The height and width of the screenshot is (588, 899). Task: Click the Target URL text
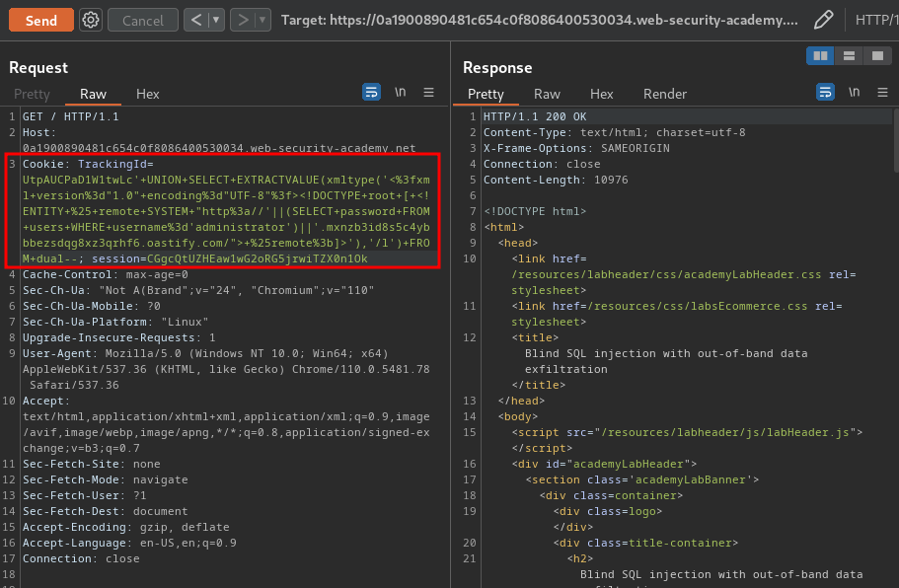[x=539, y=20]
